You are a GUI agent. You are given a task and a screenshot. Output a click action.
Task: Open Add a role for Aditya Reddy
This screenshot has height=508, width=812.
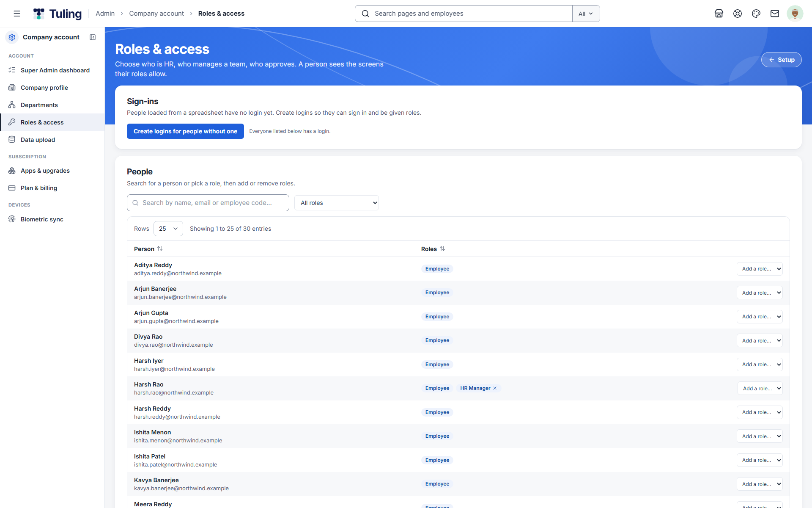[x=760, y=269]
